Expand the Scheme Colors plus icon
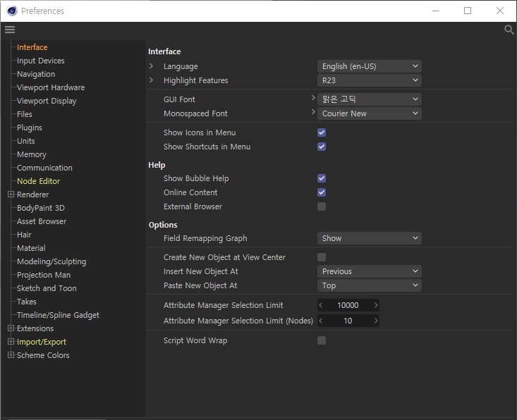This screenshot has width=517, height=420. tap(11, 355)
